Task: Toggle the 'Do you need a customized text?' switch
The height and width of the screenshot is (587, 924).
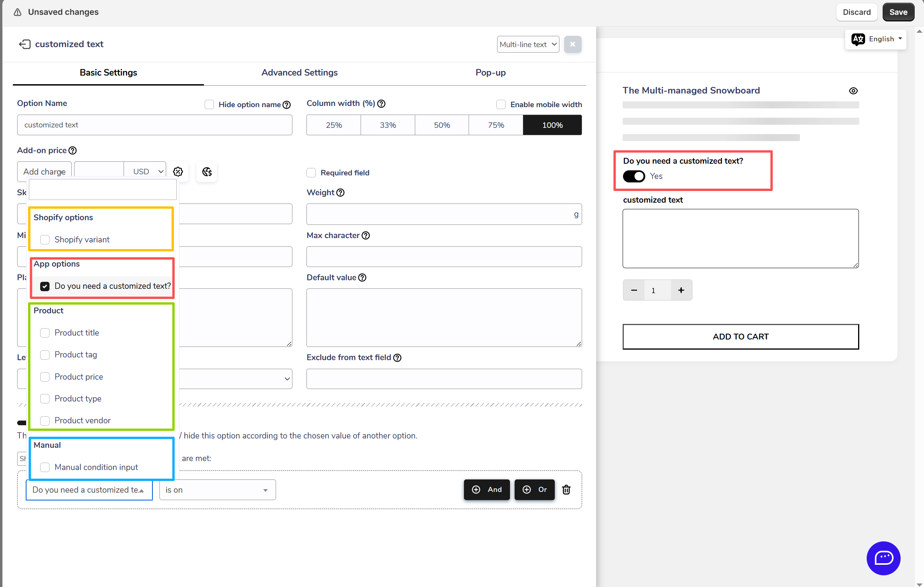Action: click(x=634, y=176)
